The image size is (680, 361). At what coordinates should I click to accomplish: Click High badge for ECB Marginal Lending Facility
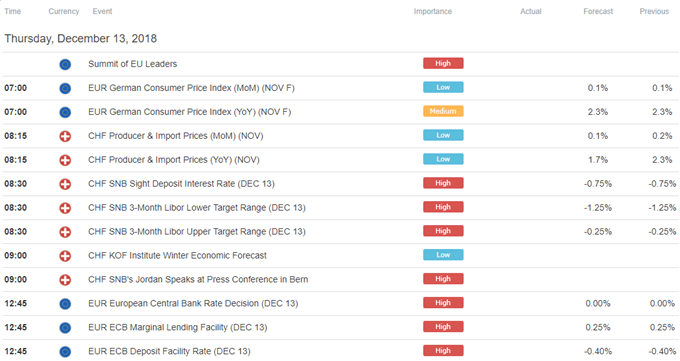tap(443, 326)
